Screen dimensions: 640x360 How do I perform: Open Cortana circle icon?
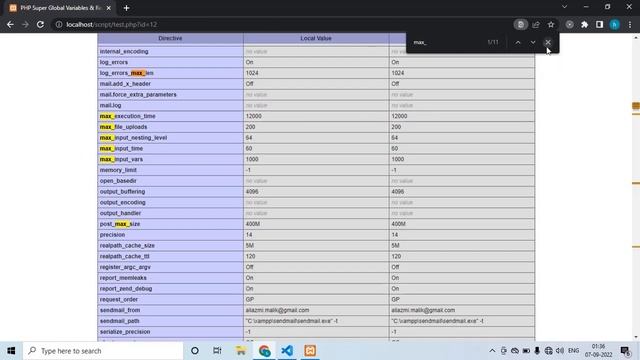tap(195, 351)
